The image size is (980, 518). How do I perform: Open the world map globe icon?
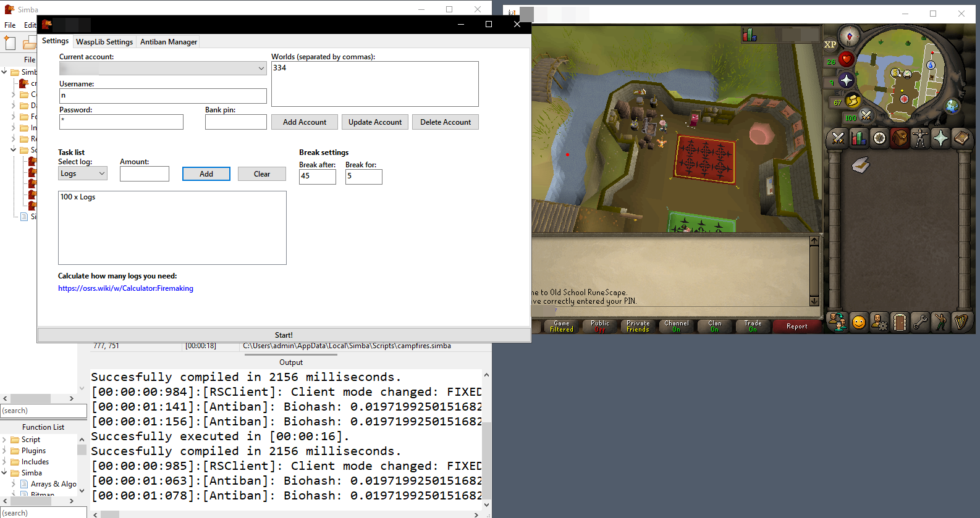(952, 106)
